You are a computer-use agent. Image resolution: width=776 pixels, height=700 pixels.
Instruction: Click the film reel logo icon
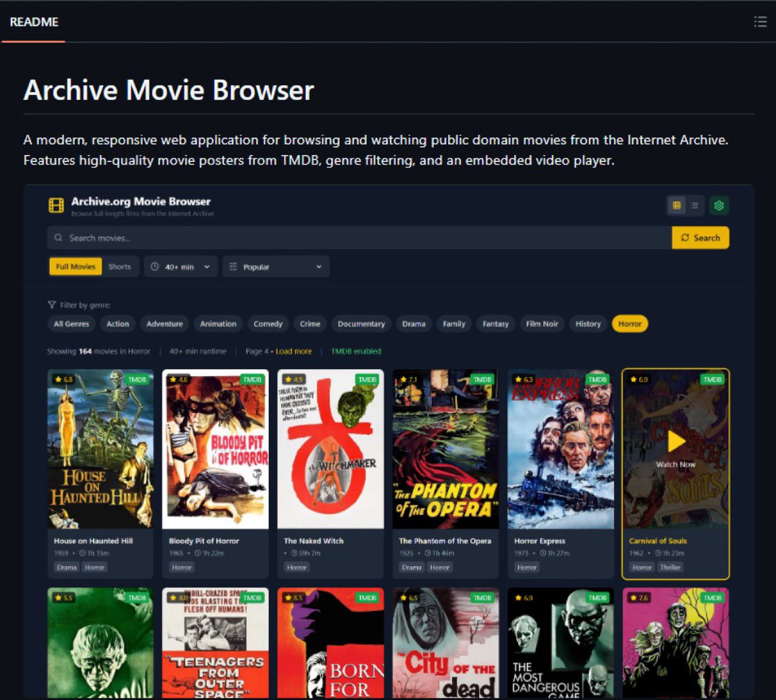coord(56,206)
